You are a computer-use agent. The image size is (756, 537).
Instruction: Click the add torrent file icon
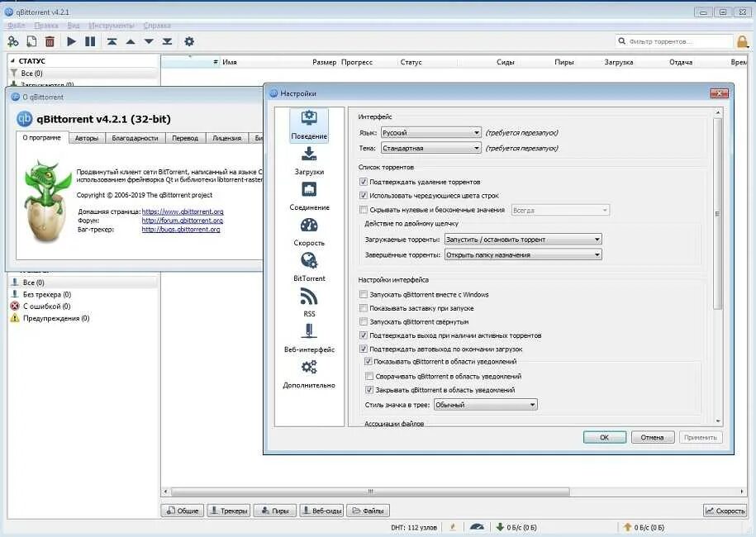point(31,41)
